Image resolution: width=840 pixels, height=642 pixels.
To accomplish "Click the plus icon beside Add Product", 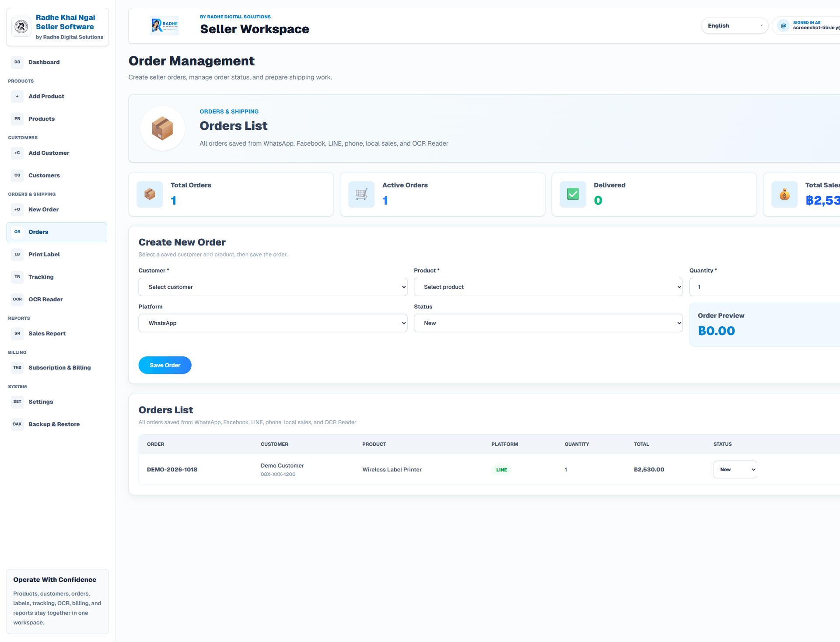I will (17, 96).
